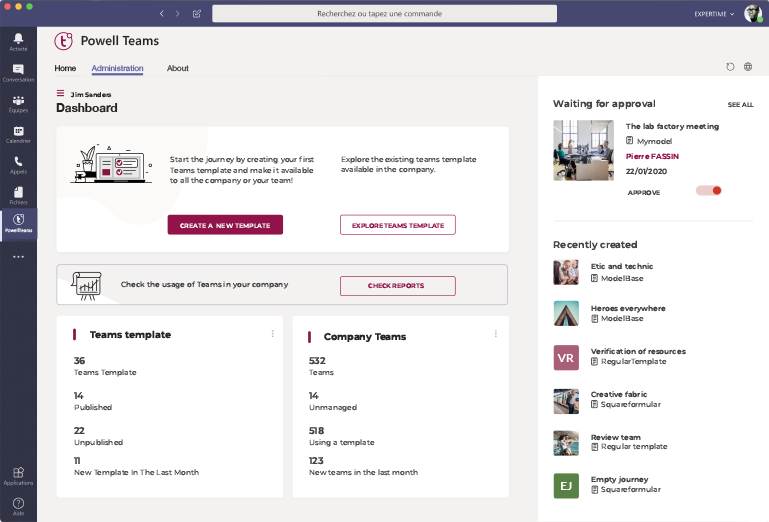Image resolution: width=769 pixels, height=522 pixels.
Task: Click the Powell Teams logo
Action: [x=63, y=41]
